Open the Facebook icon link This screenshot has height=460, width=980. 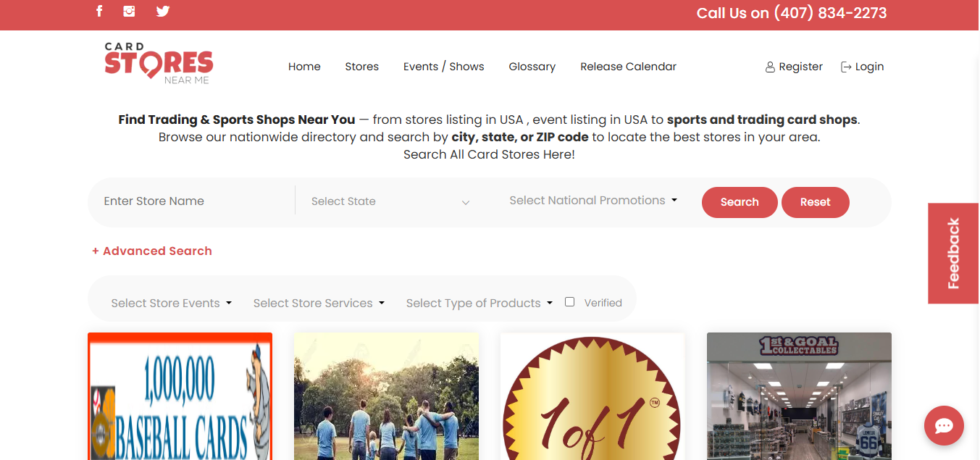pos(99,11)
